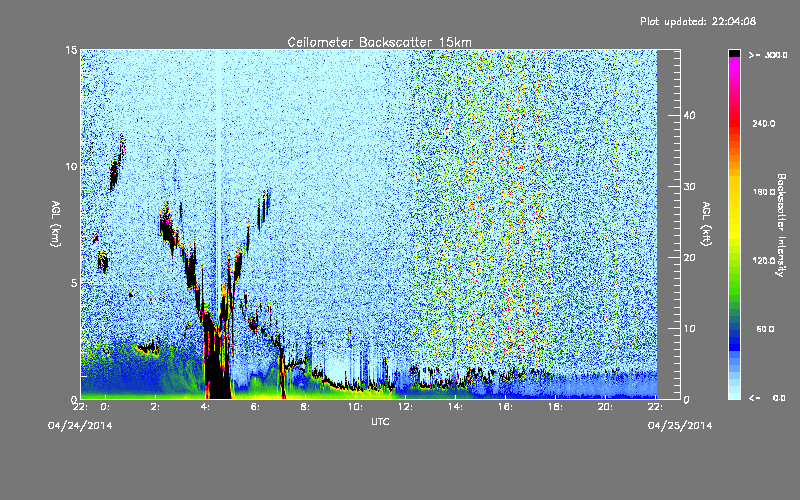Click the "0:" time tick label
Viewport: 800px width, 500px height.
[105, 407]
